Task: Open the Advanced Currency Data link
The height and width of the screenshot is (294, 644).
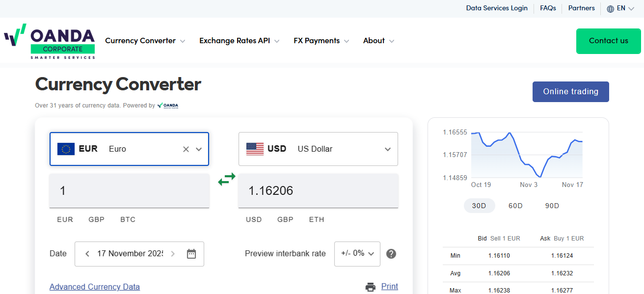Action: click(x=95, y=287)
